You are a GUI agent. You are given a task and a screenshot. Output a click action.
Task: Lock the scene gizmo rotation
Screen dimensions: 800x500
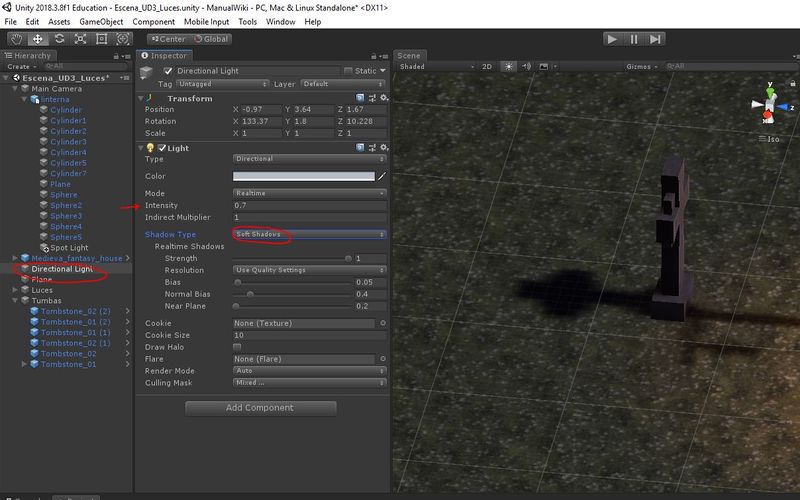point(792,83)
